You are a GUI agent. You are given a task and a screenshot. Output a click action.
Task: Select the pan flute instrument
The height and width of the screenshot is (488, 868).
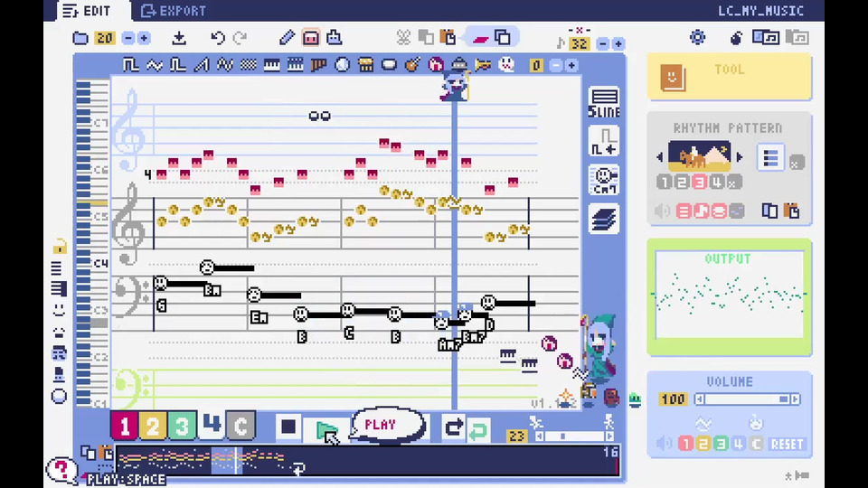pyautogui.click(x=319, y=65)
